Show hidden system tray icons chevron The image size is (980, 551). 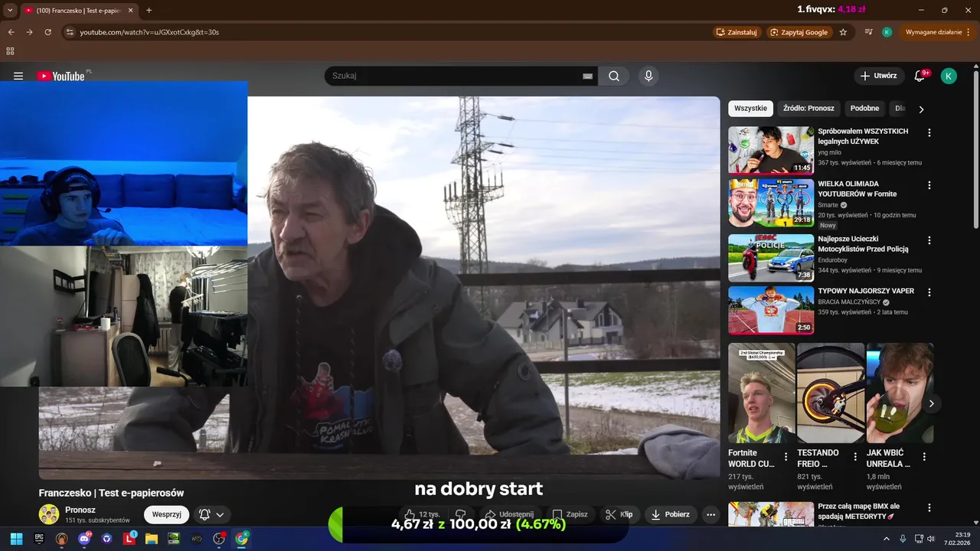point(887,539)
